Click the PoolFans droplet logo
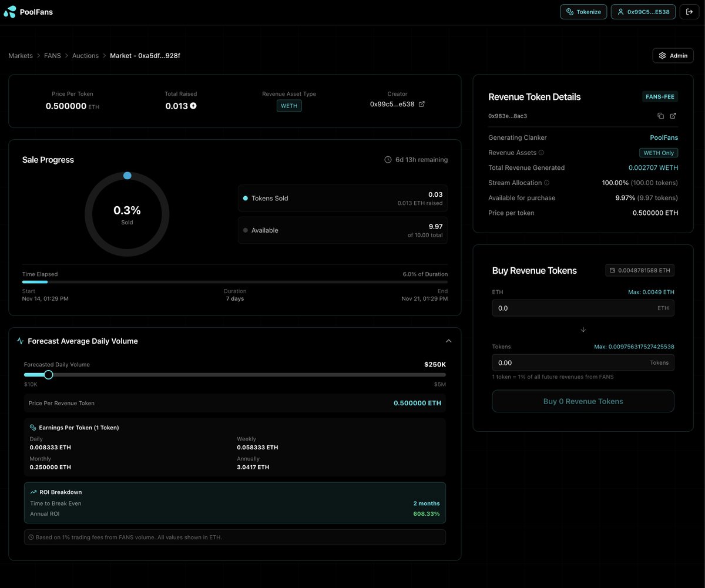 10,12
